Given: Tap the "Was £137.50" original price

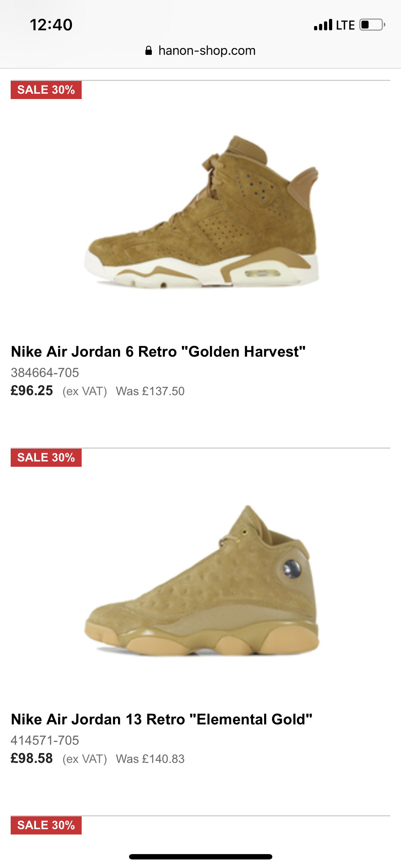Looking at the screenshot, I should (150, 391).
